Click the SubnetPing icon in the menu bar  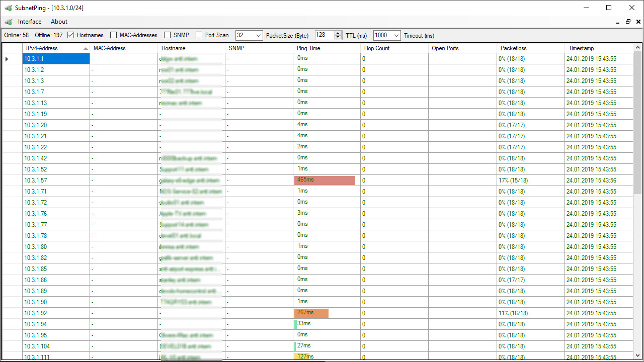(x=8, y=22)
